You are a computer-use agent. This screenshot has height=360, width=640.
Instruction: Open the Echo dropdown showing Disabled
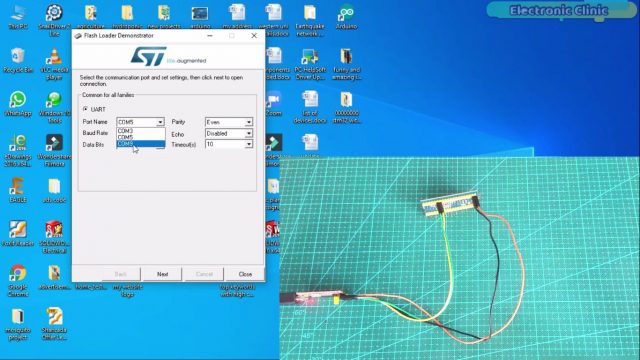(229, 133)
